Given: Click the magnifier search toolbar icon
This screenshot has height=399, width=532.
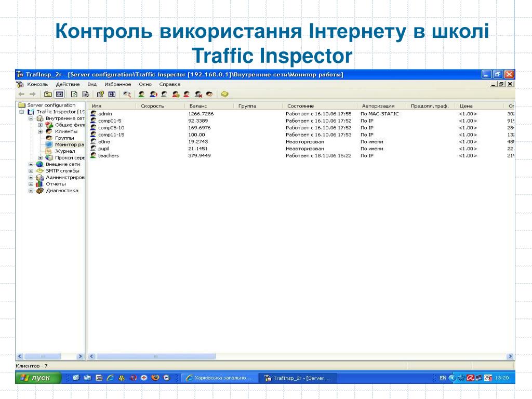Looking at the screenshot, I should tap(127, 95).
